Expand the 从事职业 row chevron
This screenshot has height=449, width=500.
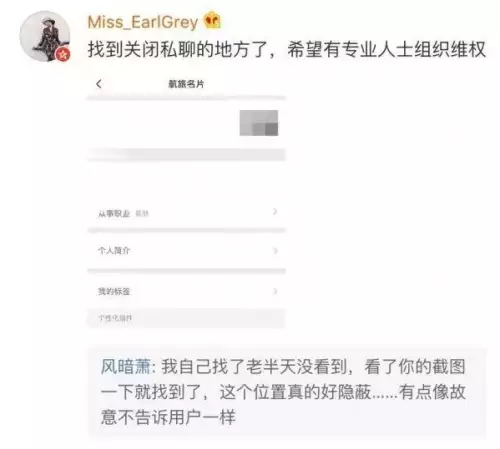[275, 212]
